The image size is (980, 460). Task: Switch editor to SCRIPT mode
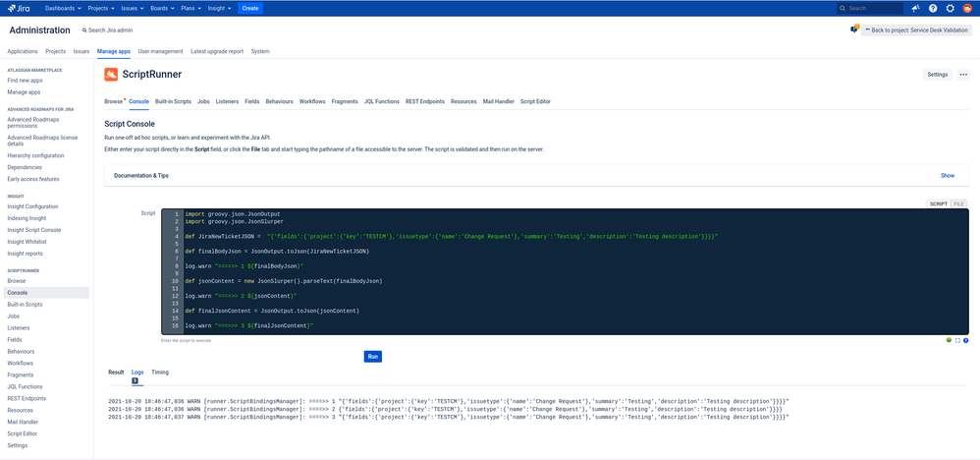pos(938,204)
